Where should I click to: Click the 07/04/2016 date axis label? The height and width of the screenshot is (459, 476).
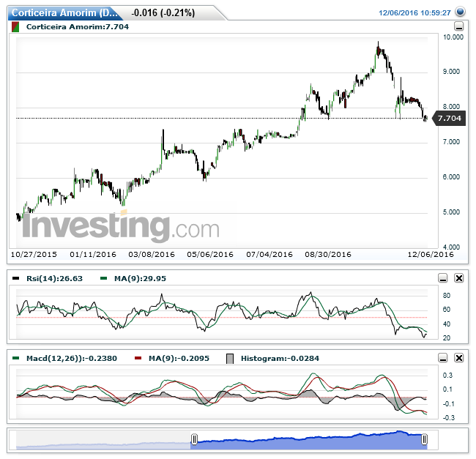coord(269,254)
